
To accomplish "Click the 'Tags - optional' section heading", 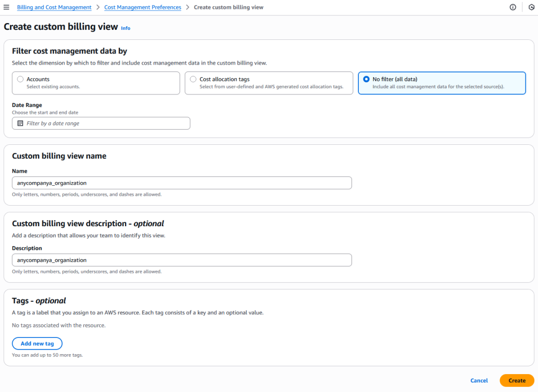I will pos(39,301).
